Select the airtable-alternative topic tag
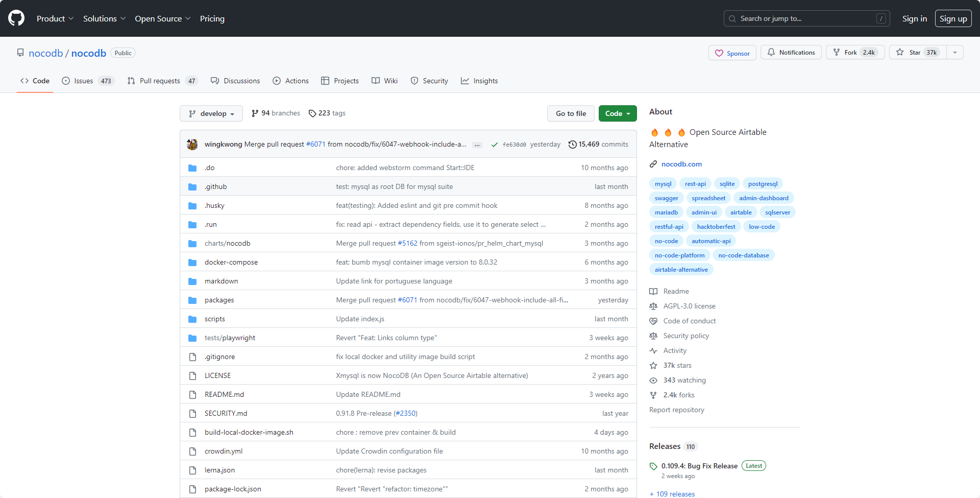The width and height of the screenshot is (980, 498). tap(681, 270)
